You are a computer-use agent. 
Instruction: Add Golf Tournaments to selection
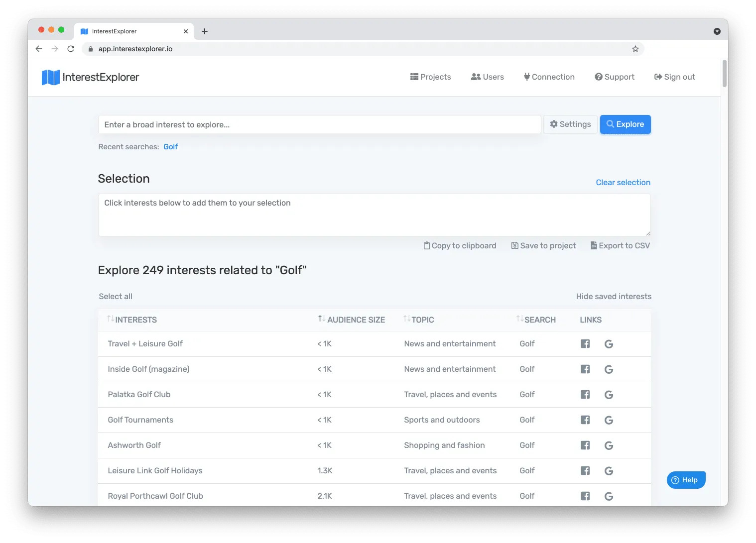click(140, 420)
